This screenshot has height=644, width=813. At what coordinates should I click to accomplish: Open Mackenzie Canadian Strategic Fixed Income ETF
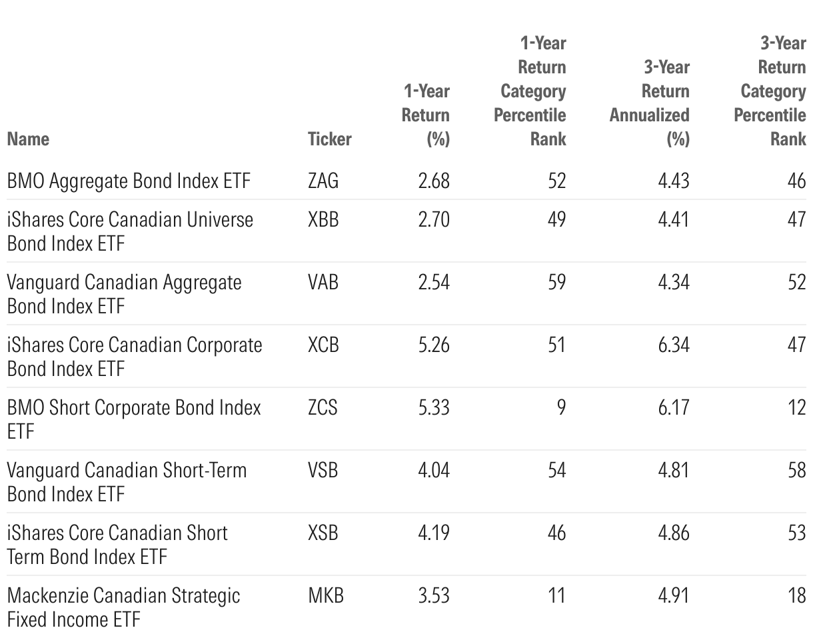123,607
